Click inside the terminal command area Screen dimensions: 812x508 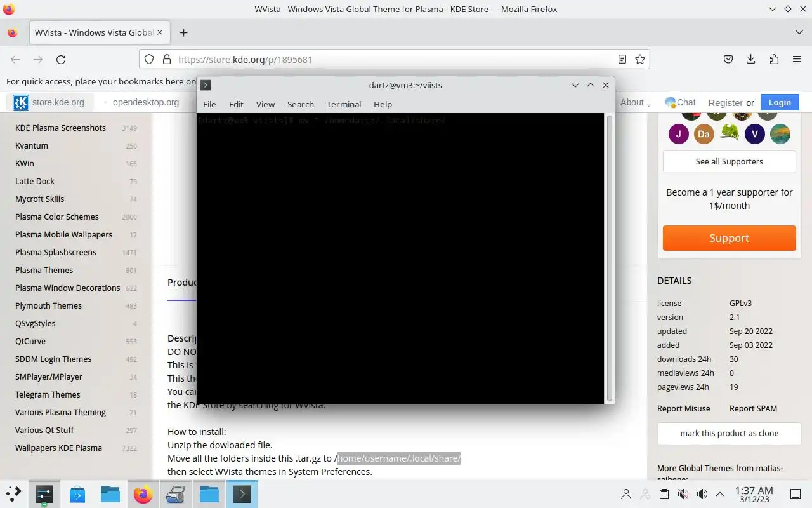tap(401, 258)
